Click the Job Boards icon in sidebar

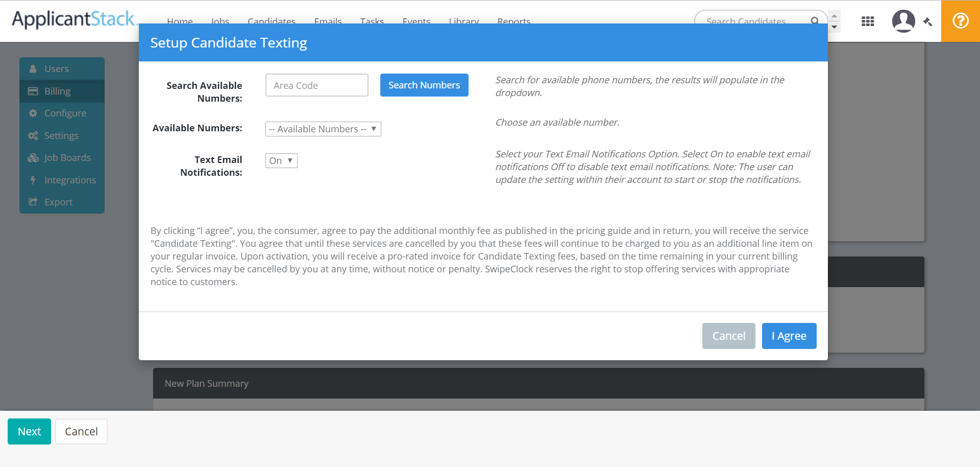33,158
